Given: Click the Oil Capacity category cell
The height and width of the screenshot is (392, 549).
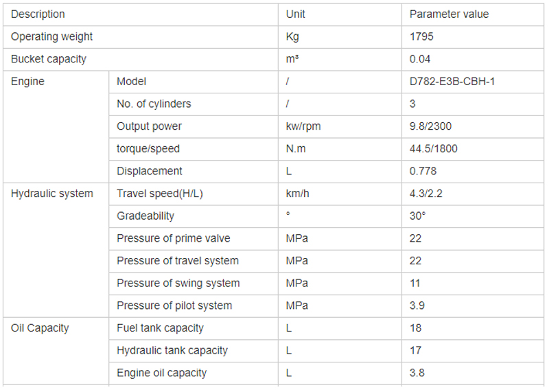Looking at the screenshot, I should [56, 351].
